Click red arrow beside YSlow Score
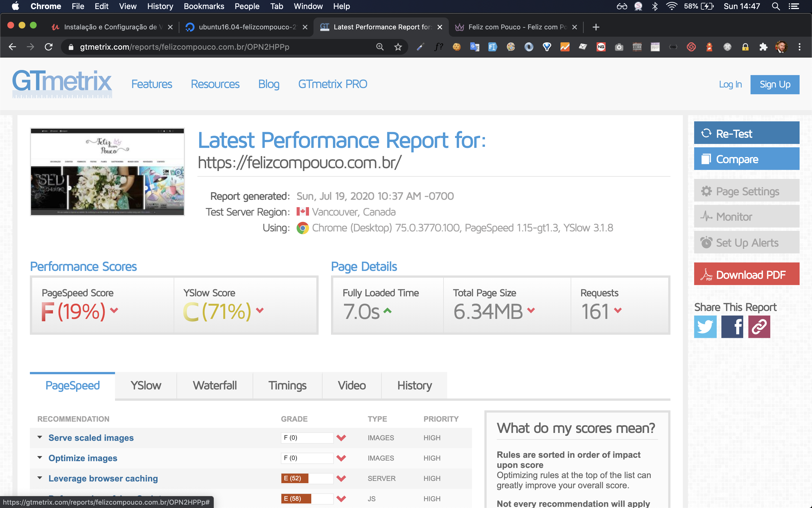Screen dimensions: 812x508 [260, 310]
